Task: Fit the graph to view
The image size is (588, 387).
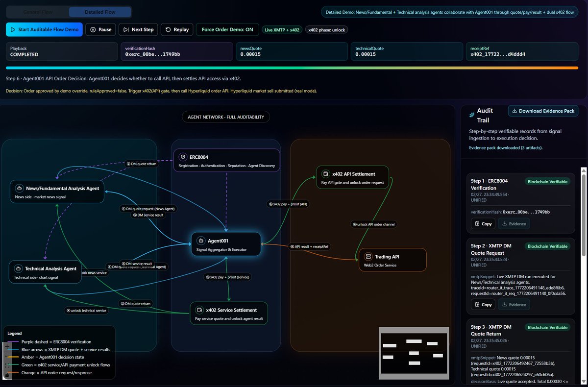Action: click(x=7, y=365)
